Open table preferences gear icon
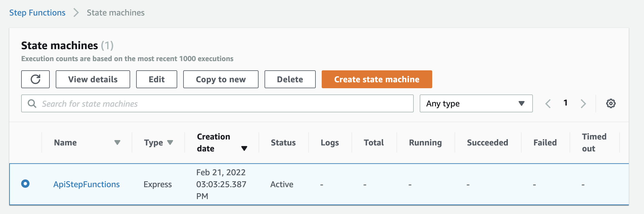 [611, 103]
